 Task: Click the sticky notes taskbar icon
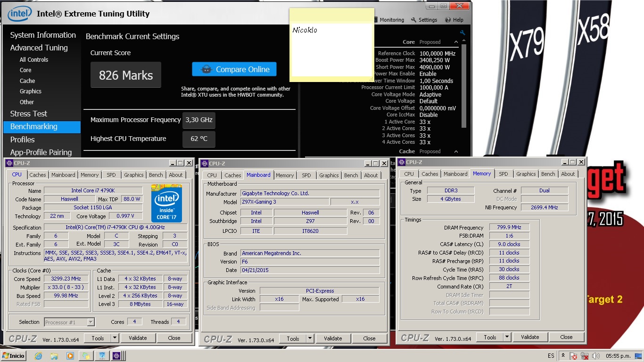coord(85,356)
